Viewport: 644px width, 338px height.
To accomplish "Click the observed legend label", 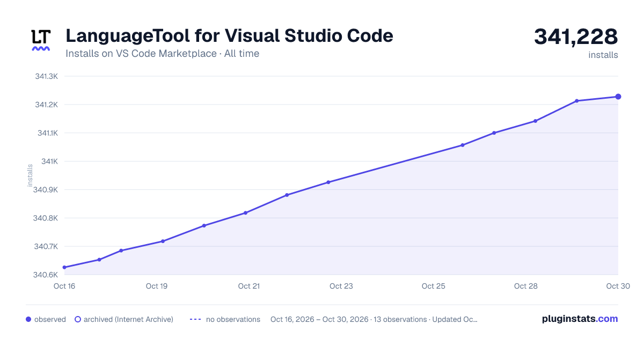I will [50, 319].
